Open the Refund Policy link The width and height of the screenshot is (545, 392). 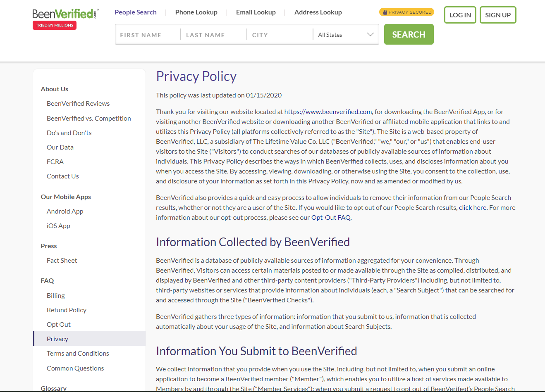pyautogui.click(x=66, y=310)
